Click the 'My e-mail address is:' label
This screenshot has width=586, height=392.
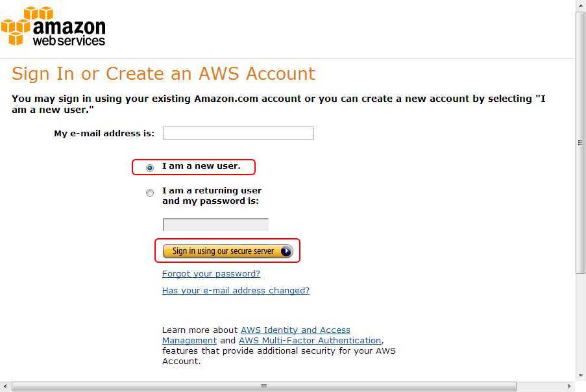point(104,134)
